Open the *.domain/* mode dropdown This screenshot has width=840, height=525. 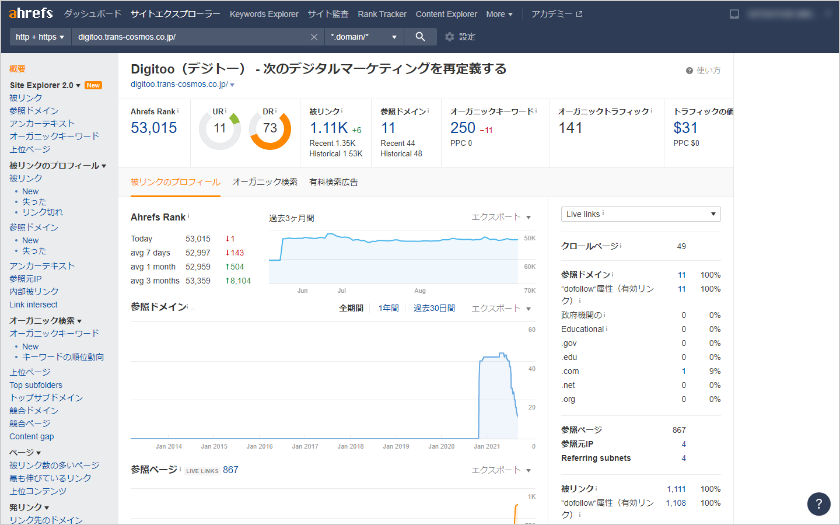click(364, 36)
